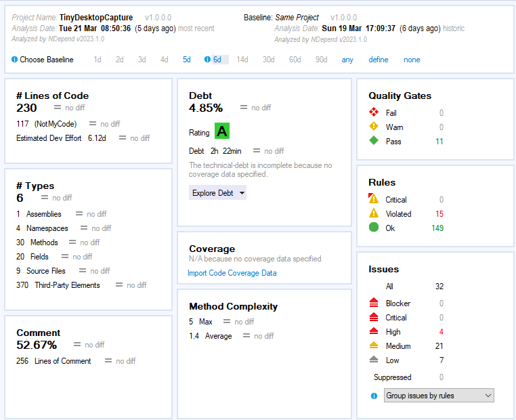Click the Issues Critical severity icon

374,316
